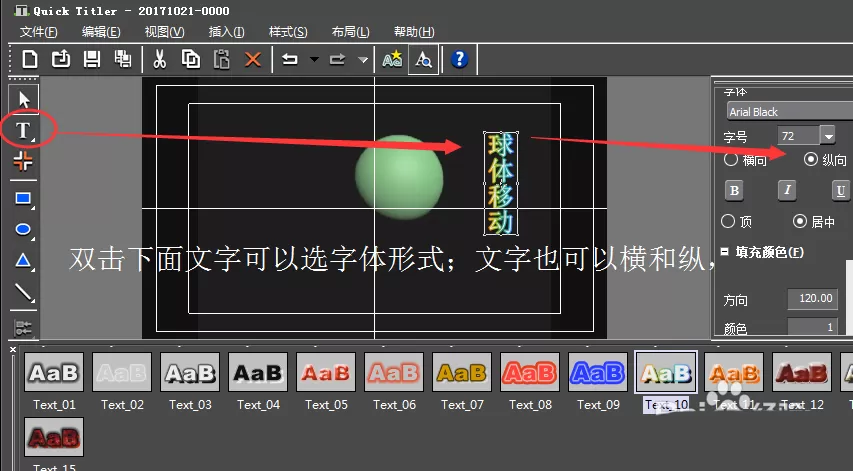Save the title with floppy disk icon
This screenshot has width=853, height=471.
91,59
